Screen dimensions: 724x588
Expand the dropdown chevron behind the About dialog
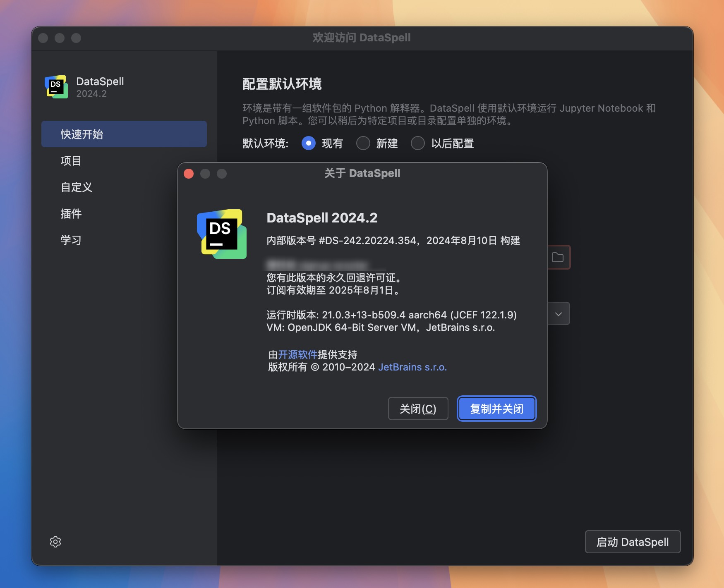(559, 314)
